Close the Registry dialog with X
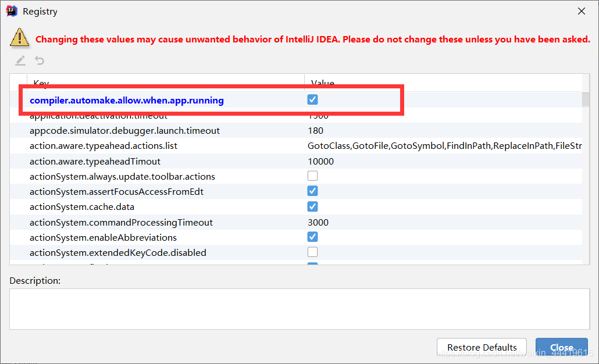 click(x=582, y=11)
